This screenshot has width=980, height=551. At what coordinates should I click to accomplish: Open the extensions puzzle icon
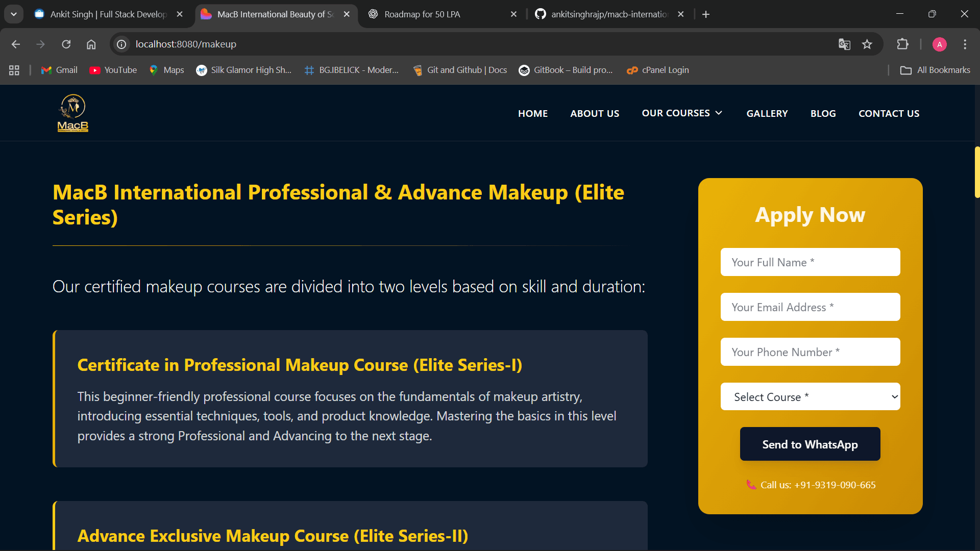pos(902,44)
